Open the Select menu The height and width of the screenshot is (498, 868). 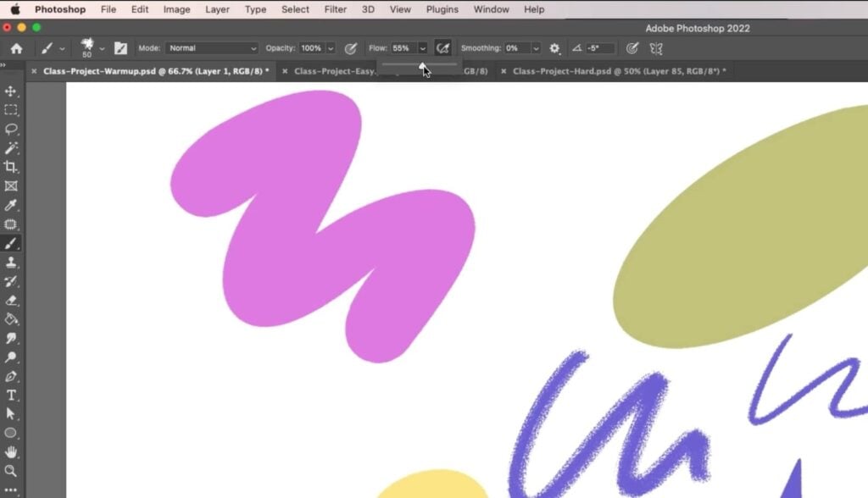[x=295, y=9]
